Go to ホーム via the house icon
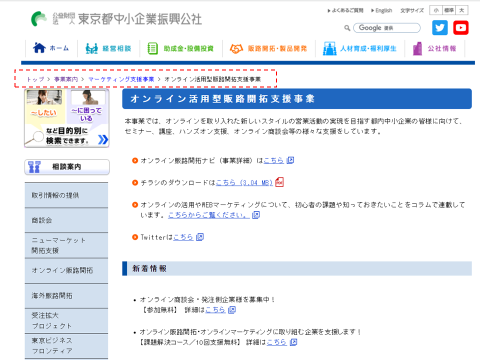480x360 pixels. [51, 48]
